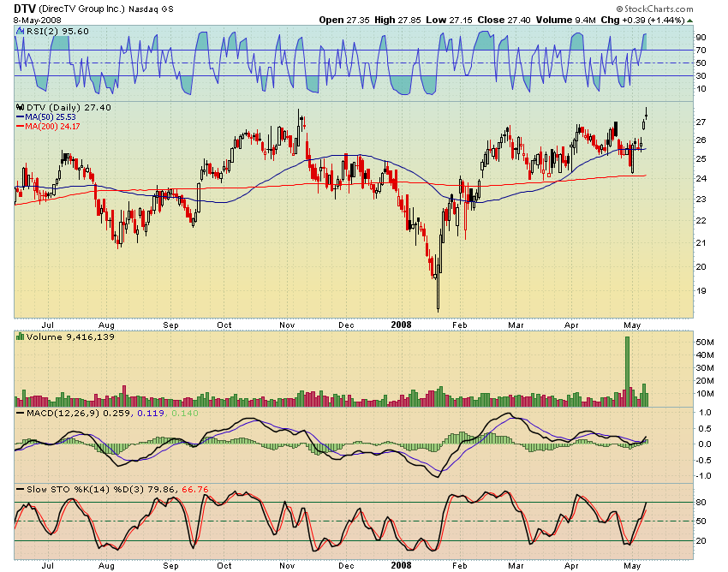Screen dimensions: 728x572
Task: Click the 20 level on stochastic axis
Action: 701,541
